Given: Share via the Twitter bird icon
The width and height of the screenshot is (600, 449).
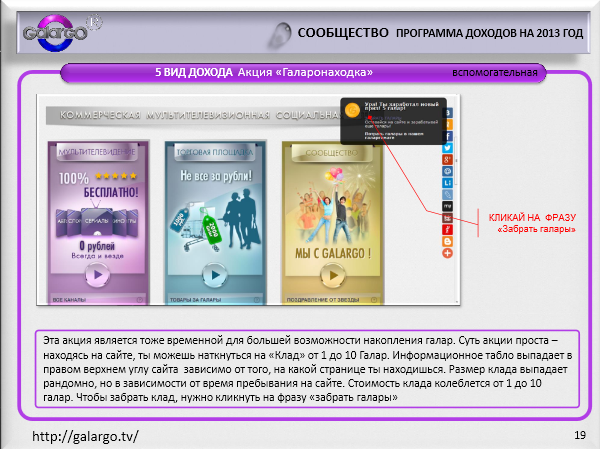Looking at the screenshot, I should coord(448,148).
